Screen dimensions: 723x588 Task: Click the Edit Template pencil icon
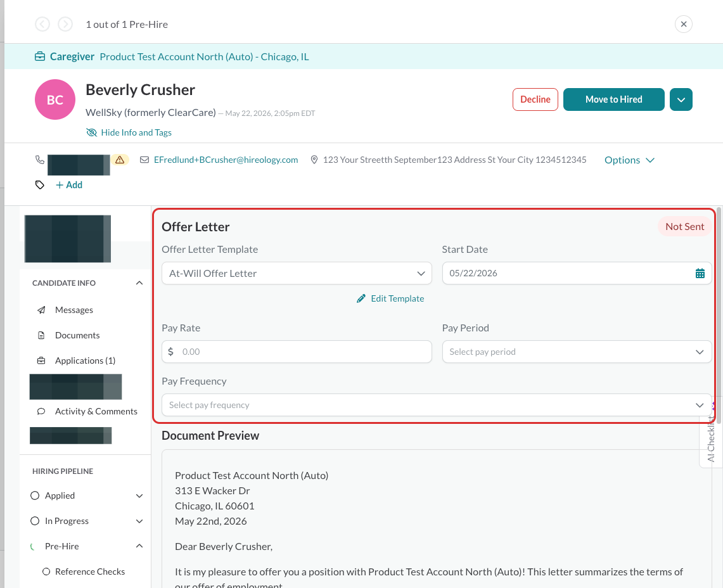tap(361, 299)
